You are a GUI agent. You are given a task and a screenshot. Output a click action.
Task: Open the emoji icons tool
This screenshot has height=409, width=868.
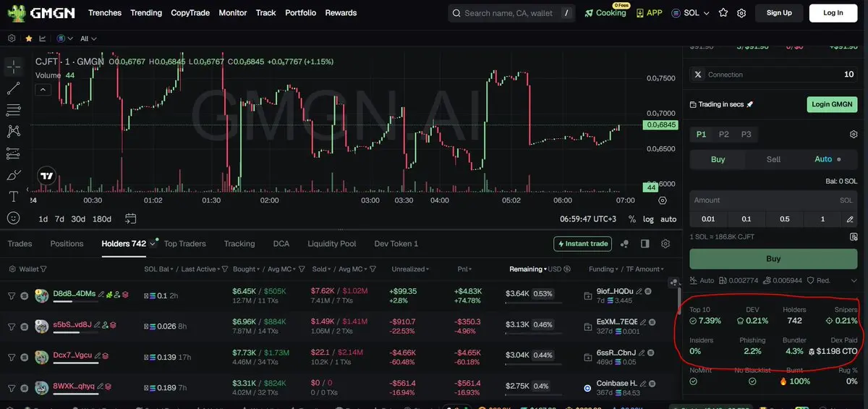(x=14, y=217)
